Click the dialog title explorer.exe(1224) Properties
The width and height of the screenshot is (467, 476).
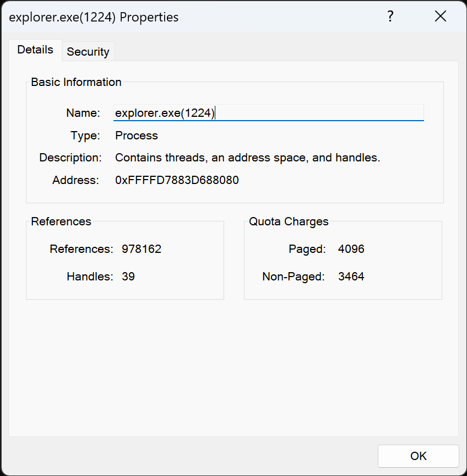click(94, 17)
